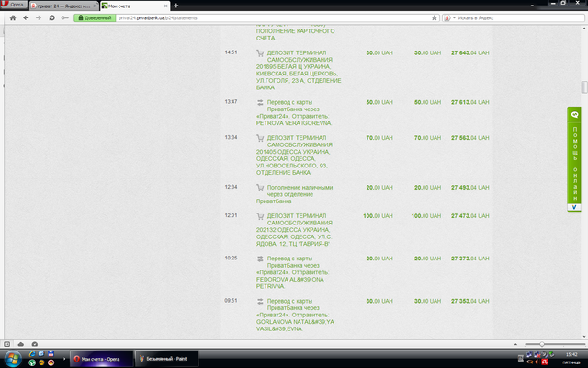The image size is (588, 368).
Task: Click the page vertical scrollbar thumb
Action: point(584,87)
